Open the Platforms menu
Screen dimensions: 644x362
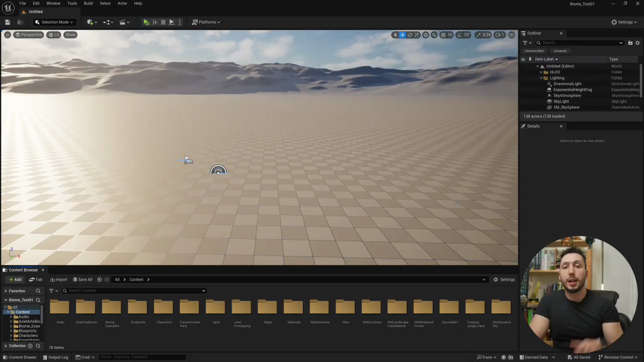[x=206, y=22]
